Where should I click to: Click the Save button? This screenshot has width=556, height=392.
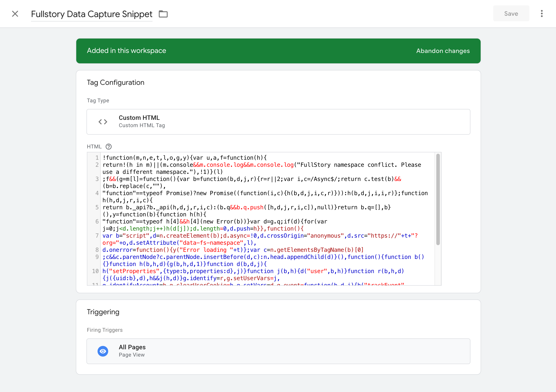point(511,14)
